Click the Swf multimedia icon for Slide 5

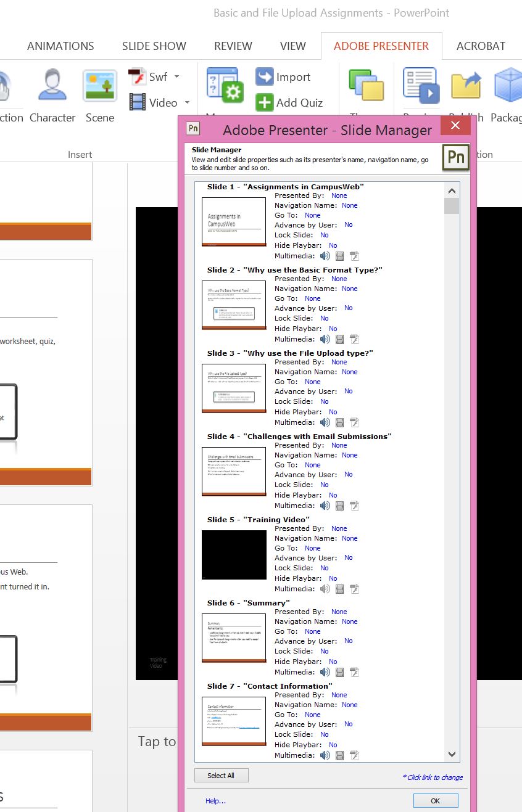[354, 588]
